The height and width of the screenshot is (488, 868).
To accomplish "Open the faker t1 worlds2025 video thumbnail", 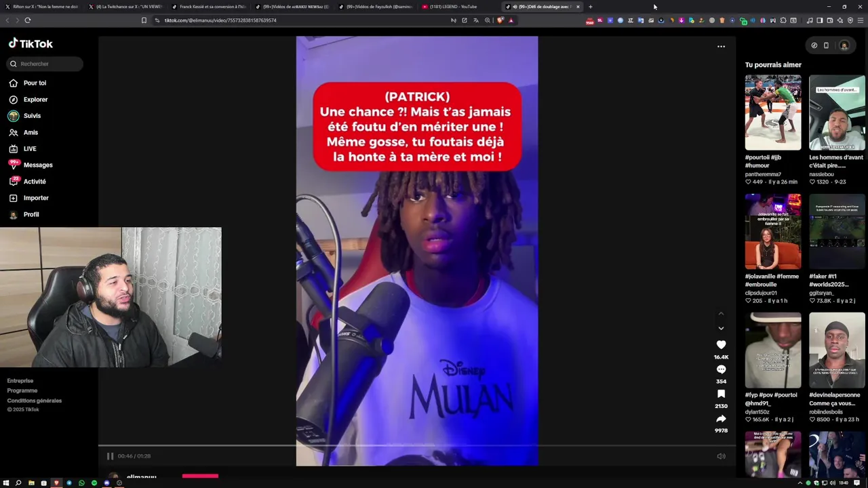I will point(837,232).
